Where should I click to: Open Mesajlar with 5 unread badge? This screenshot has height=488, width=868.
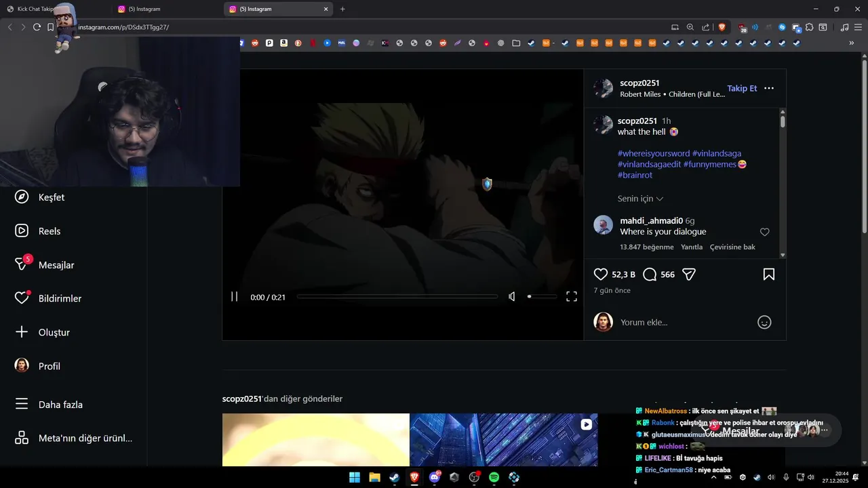click(45, 264)
